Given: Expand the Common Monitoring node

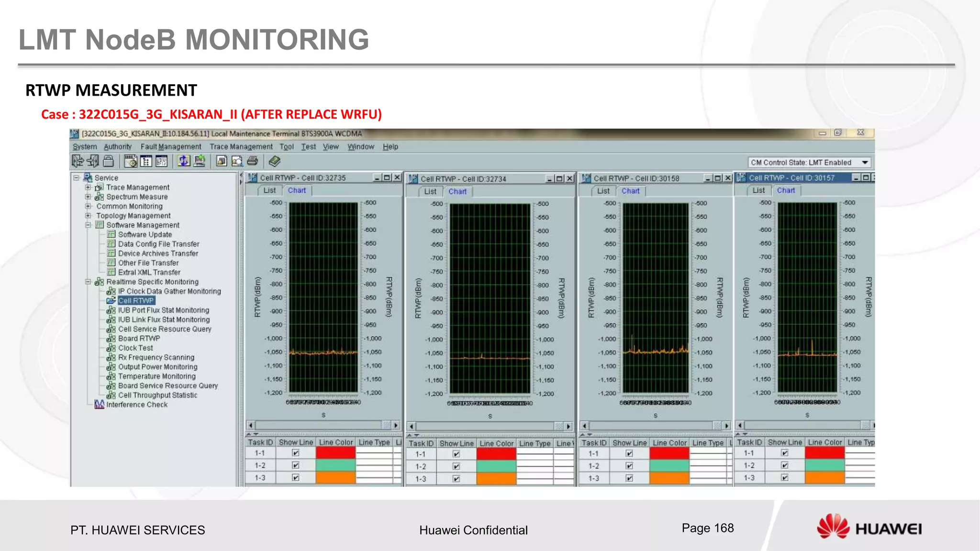Looking at the screenshot, I should click(88, 206).
